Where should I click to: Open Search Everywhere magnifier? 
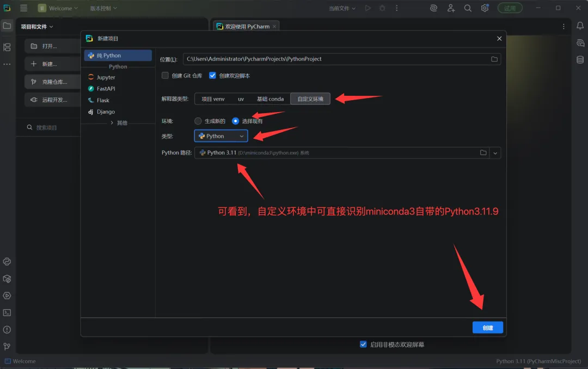tap(468, 8)
